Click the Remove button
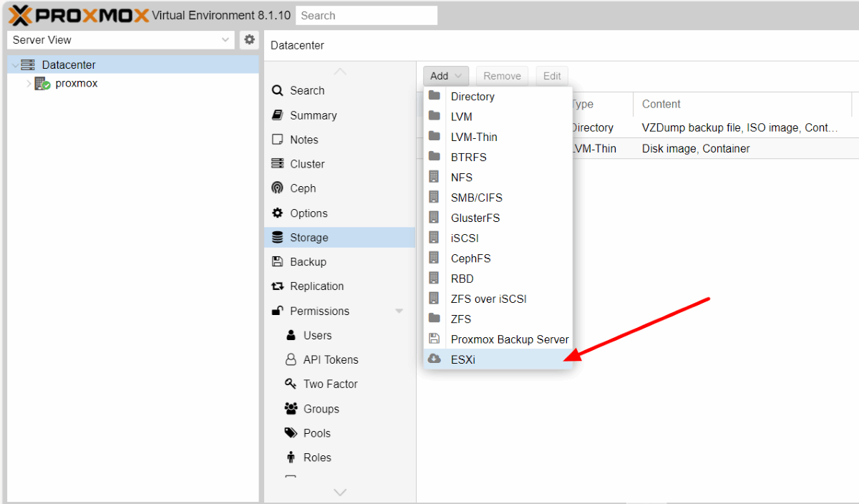 [x=502, y=75]
